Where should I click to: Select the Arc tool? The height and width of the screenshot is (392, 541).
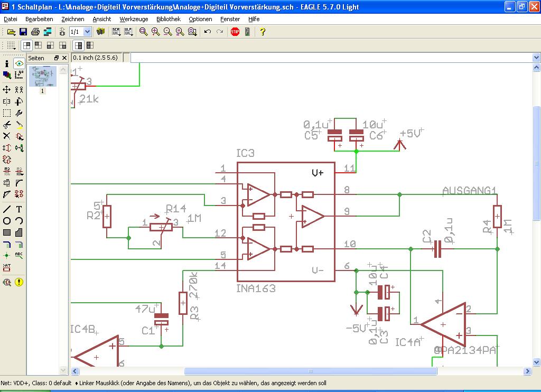[x=19, y=221]
